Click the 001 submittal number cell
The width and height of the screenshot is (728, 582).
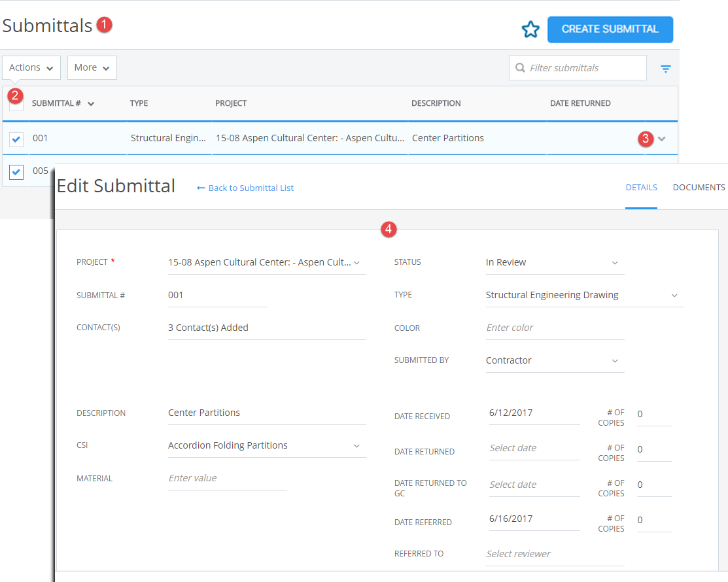point(41,138)
